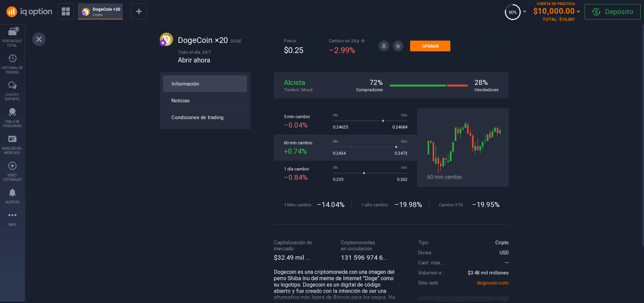The height and width of the screenshot is (303, 644).
Task: Select Condiciones de trading item
Action: (205, 117)
